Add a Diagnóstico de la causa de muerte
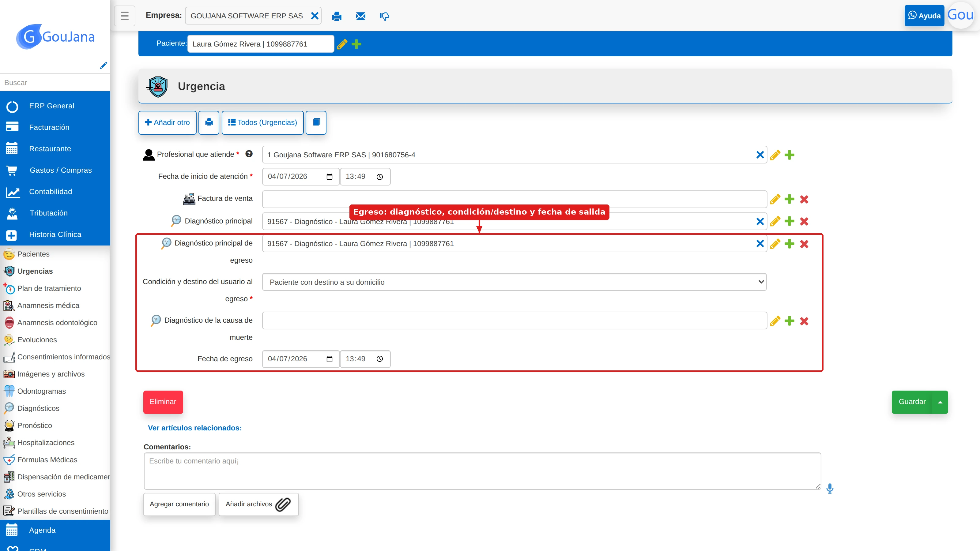 (790, 321)
